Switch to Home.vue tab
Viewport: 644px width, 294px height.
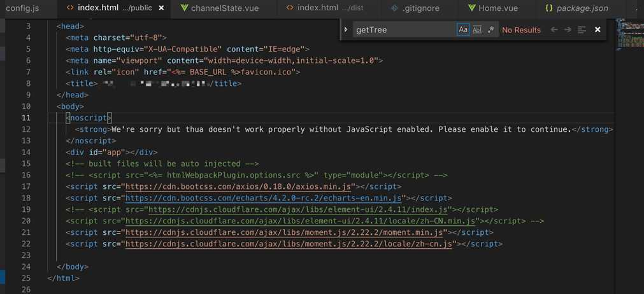point(497,8)
